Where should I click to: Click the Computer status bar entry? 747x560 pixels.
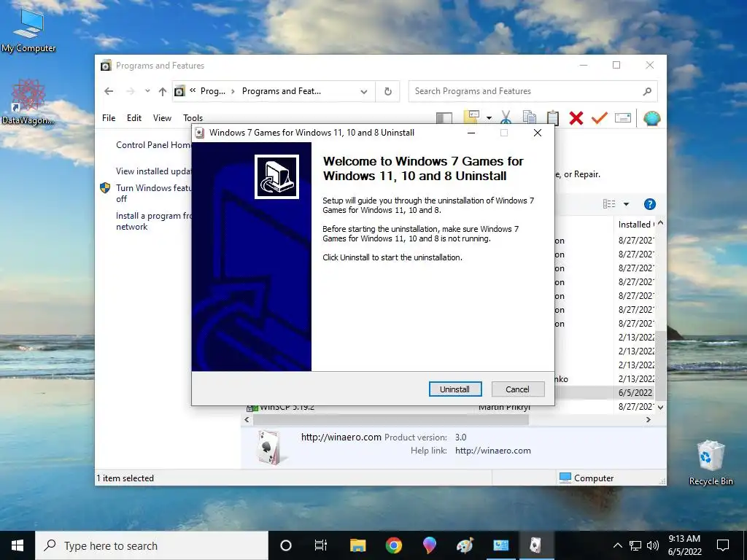pos(587,478)
